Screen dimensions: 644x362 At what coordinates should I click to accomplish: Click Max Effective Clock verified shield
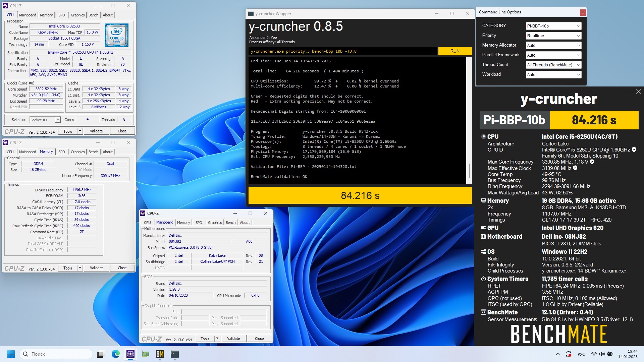(575, 168)
